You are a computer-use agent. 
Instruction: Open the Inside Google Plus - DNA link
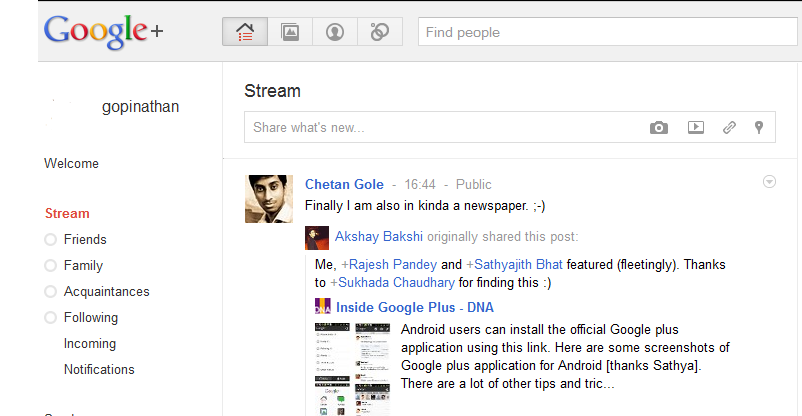(414, 308)
